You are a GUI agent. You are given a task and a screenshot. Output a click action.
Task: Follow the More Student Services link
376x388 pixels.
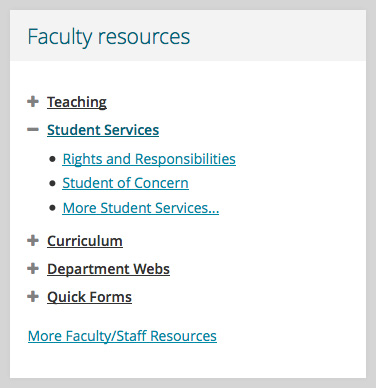point(141,208)
